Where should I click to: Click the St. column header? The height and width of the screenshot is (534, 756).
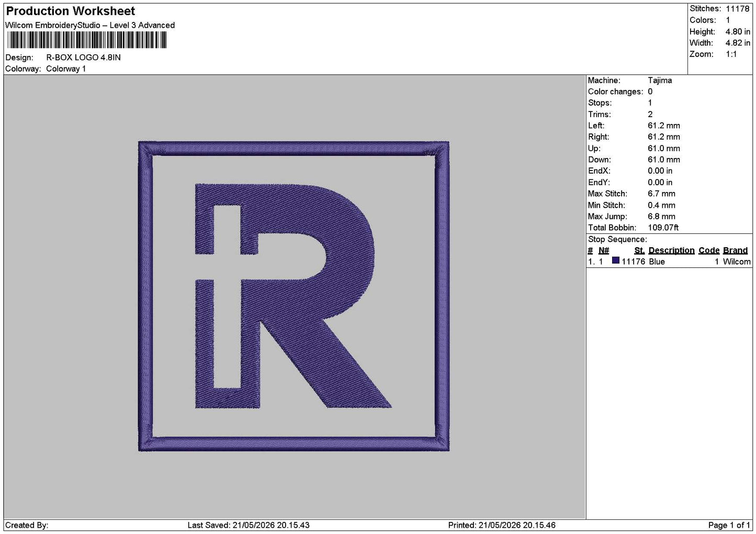coord(639,251)
